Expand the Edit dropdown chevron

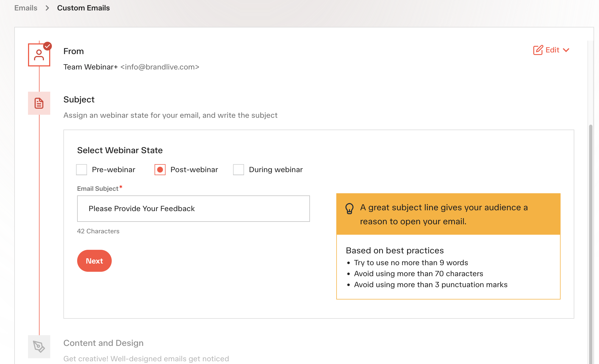(566, 50)
